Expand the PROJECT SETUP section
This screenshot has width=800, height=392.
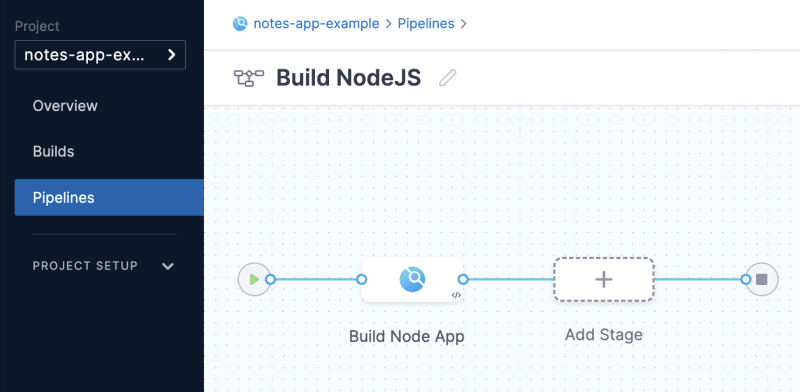(x=104, y=266)
